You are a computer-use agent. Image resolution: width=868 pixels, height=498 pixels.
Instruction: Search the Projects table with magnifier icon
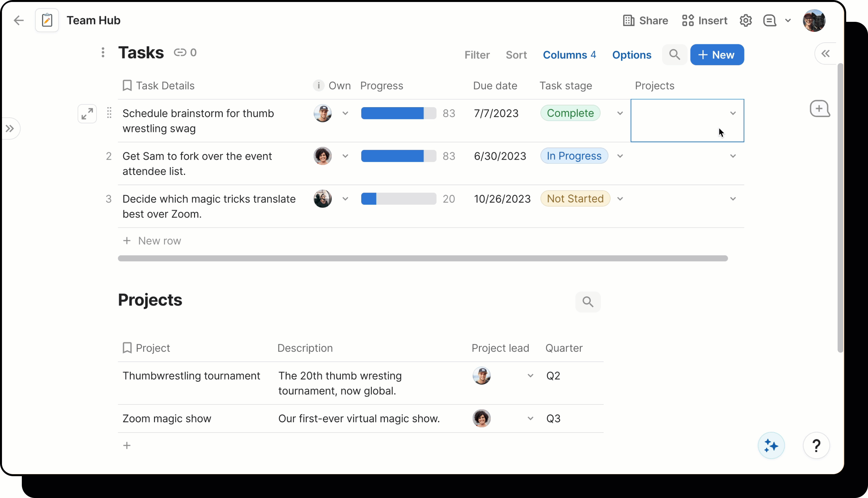click(x=588, y=302)
